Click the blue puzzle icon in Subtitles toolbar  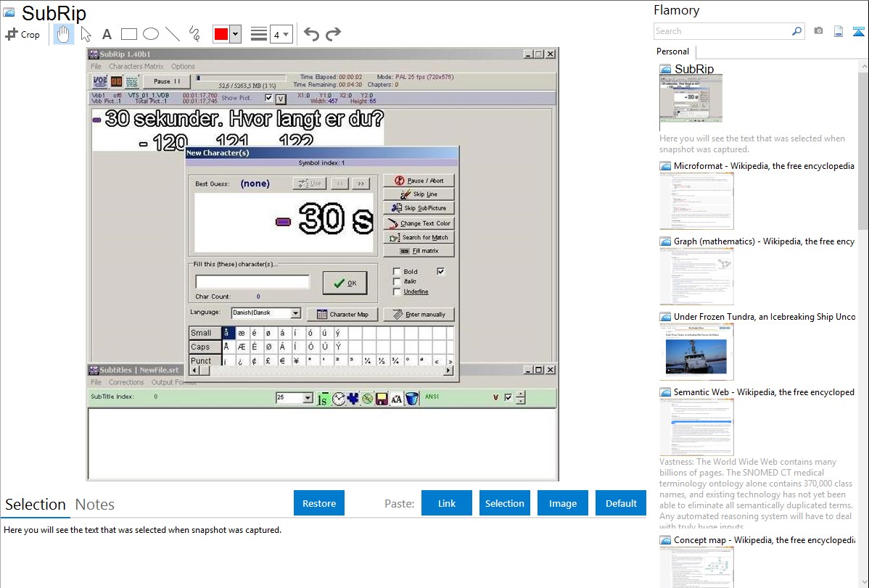[x=353, y=399]
